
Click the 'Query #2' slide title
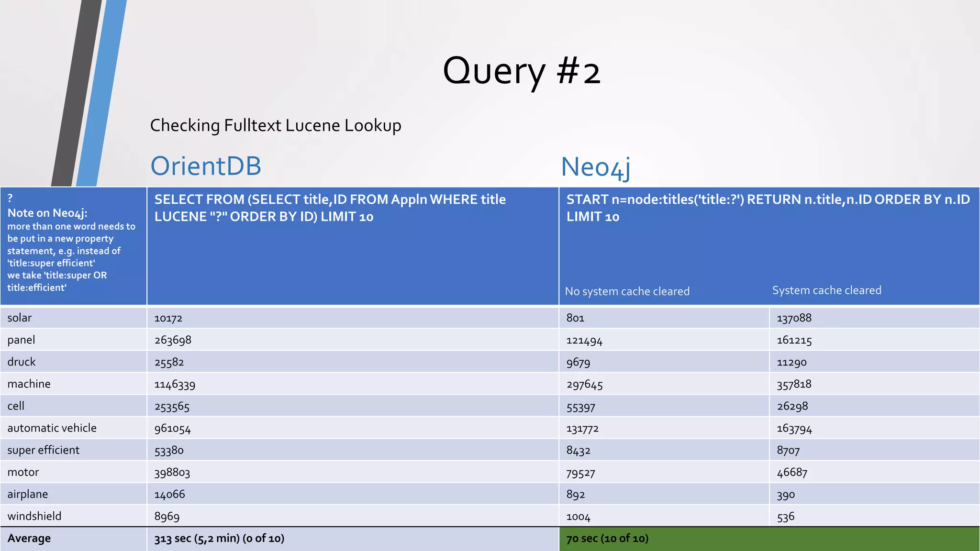(522, 71)
